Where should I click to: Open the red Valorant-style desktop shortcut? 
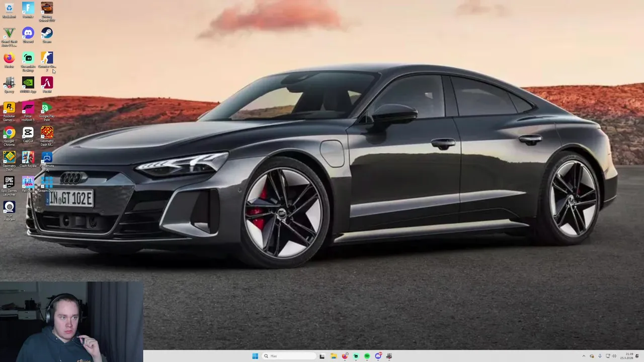tap(47, 85)
